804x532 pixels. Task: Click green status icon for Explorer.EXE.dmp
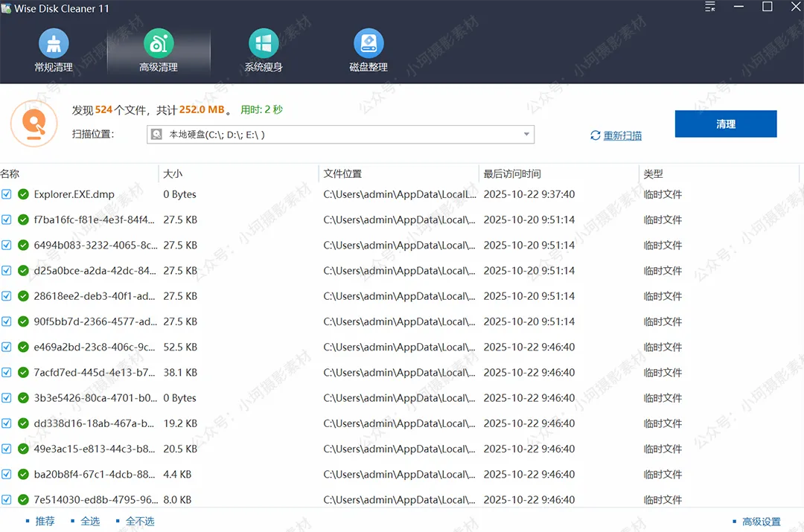tap(23, 194)
